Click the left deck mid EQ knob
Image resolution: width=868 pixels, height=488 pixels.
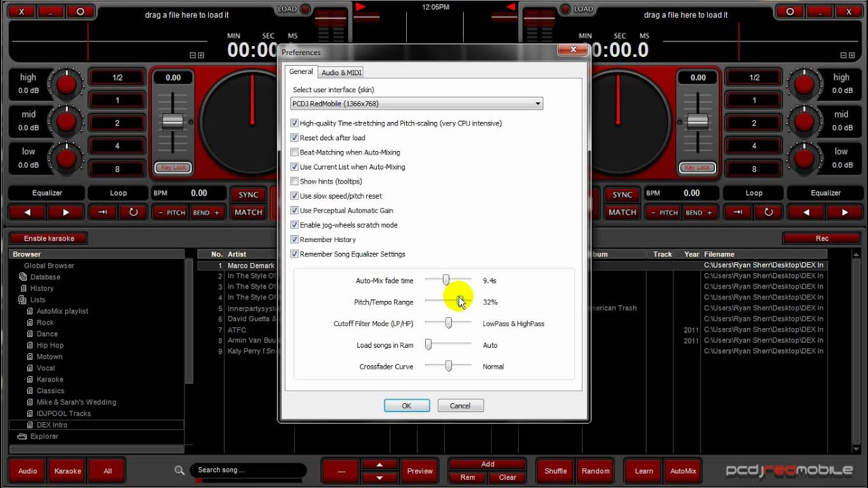66,121
